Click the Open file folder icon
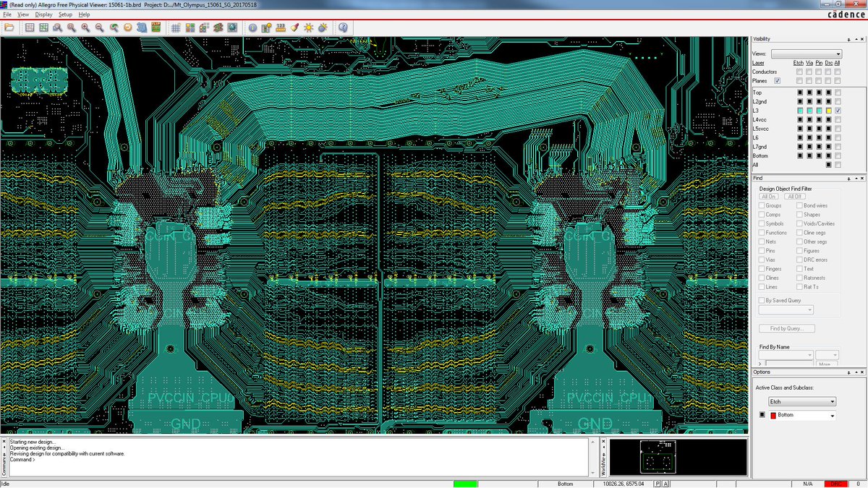This screenshot has width=868, height=488. (9, 27)
